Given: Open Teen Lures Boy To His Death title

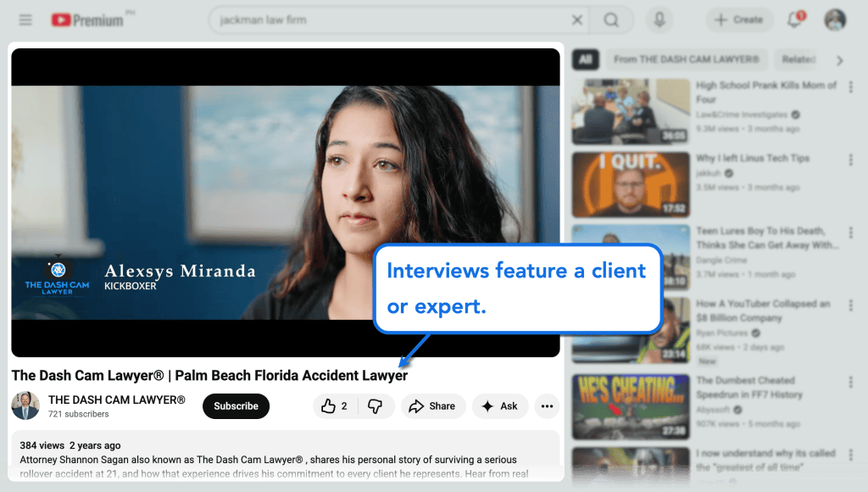Looking at the screenshot, I should [x=766, y=238].
